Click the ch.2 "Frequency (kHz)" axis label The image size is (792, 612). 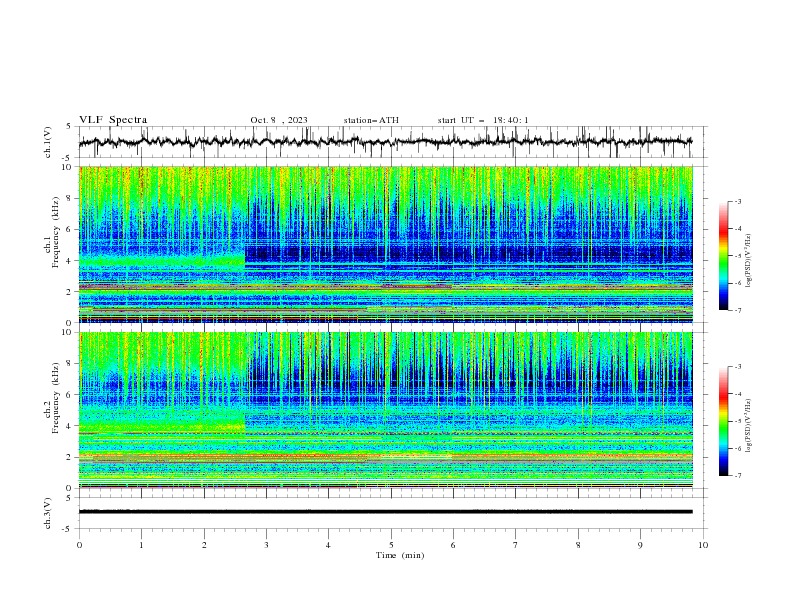[x=56, y=397]
